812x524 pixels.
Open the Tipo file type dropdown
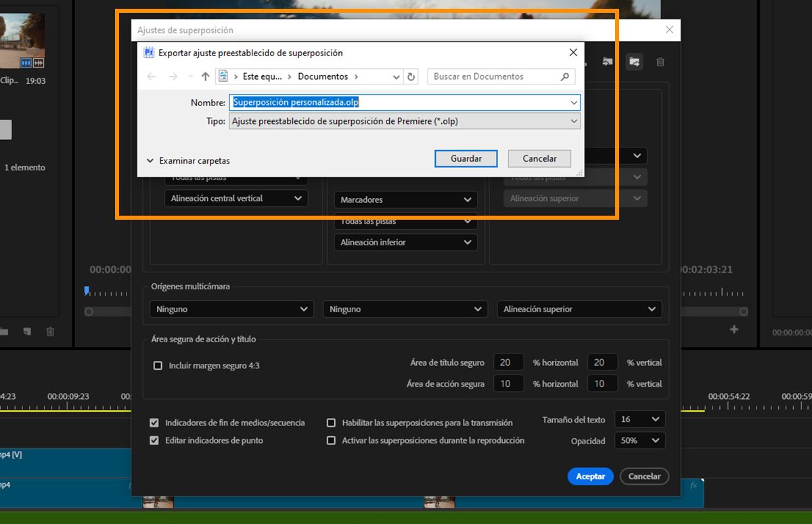coord(405,121)
